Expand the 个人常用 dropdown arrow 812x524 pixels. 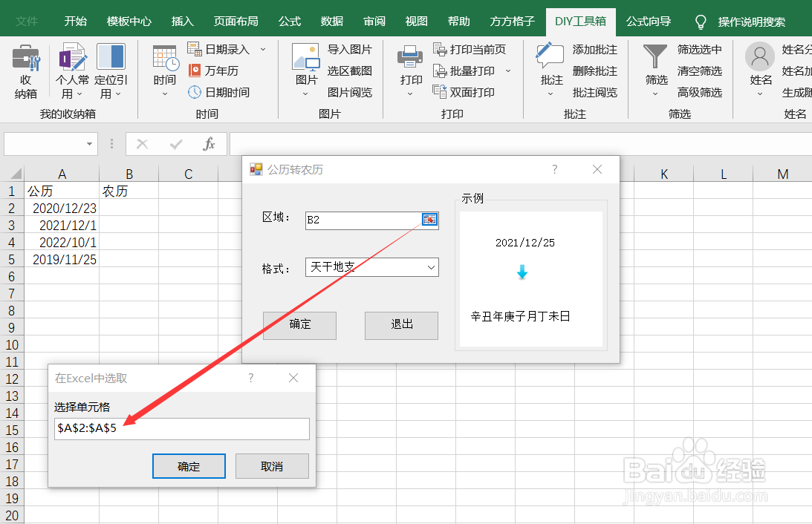[79, 94]
